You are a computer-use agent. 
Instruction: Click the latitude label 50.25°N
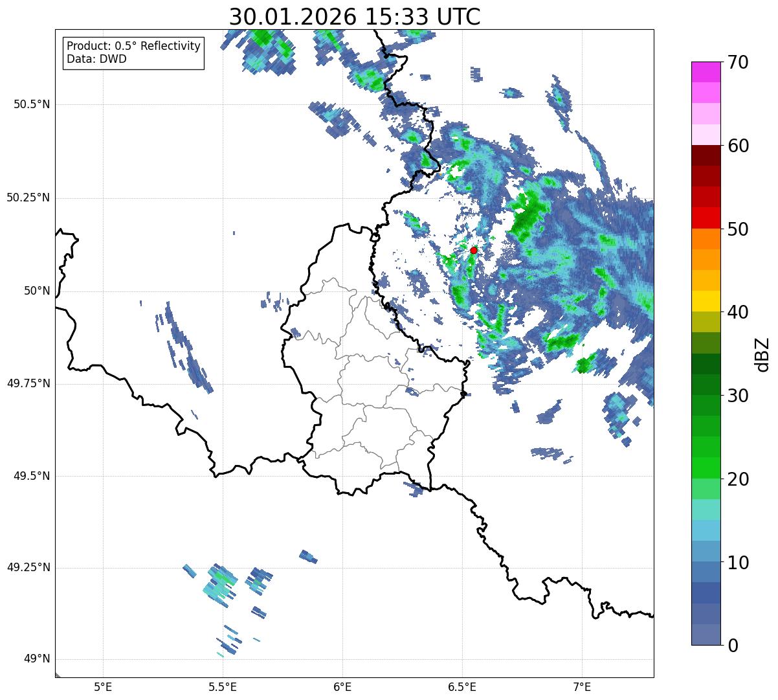pos(28,198)
